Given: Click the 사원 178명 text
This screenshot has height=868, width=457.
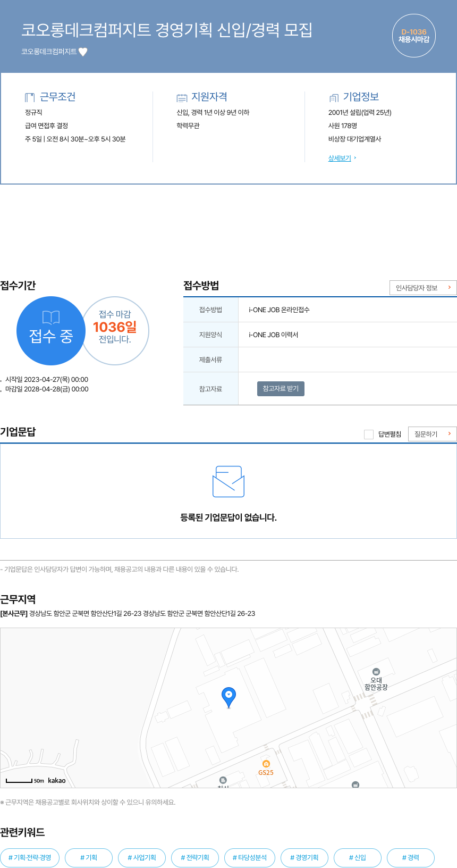Looking at the screenshot, I should point(343,126).
